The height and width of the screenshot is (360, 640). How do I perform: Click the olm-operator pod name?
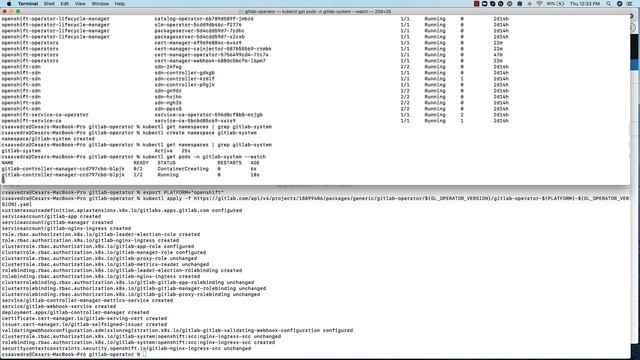(198, 24)
